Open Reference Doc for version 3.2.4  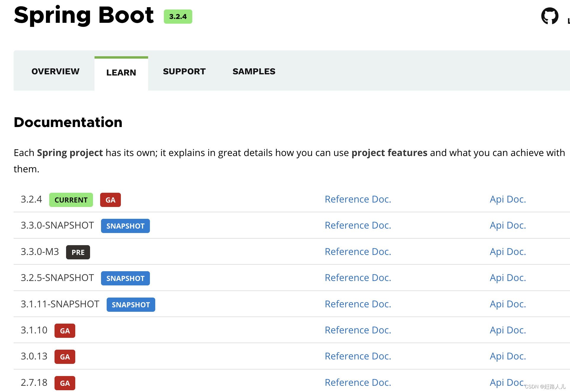(x=358, y=199)
